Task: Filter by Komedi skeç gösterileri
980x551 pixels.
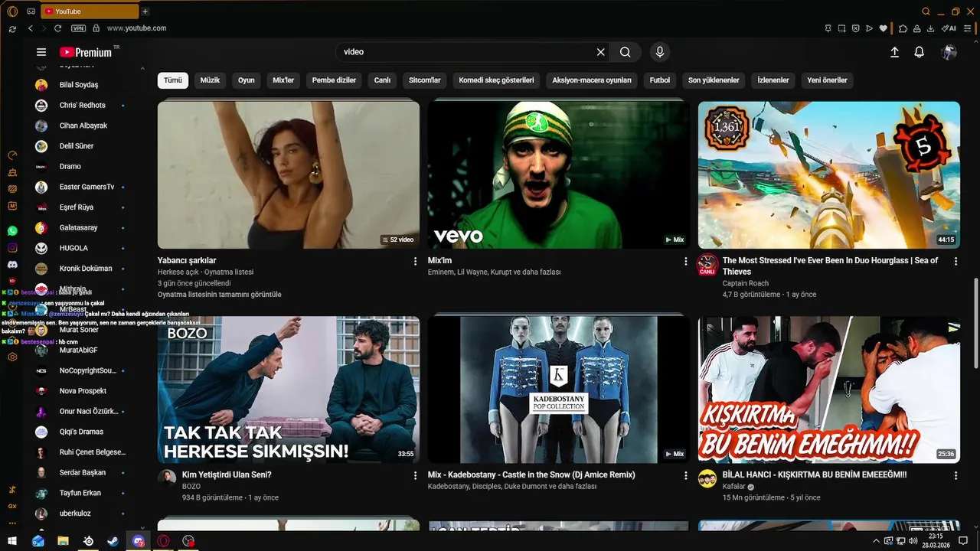Action: (496, 80)
